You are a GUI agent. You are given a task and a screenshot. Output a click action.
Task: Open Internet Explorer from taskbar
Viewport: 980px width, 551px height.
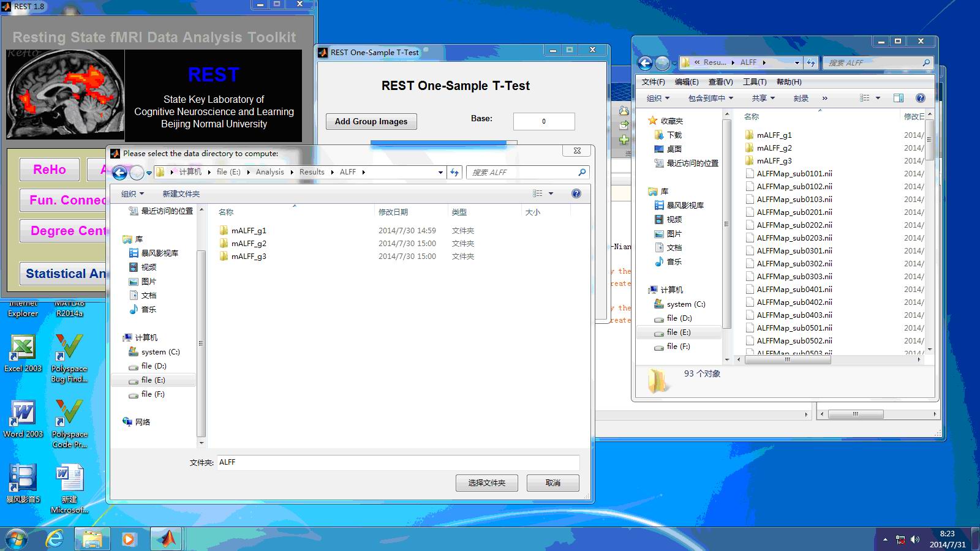click(x=55, y=539)
